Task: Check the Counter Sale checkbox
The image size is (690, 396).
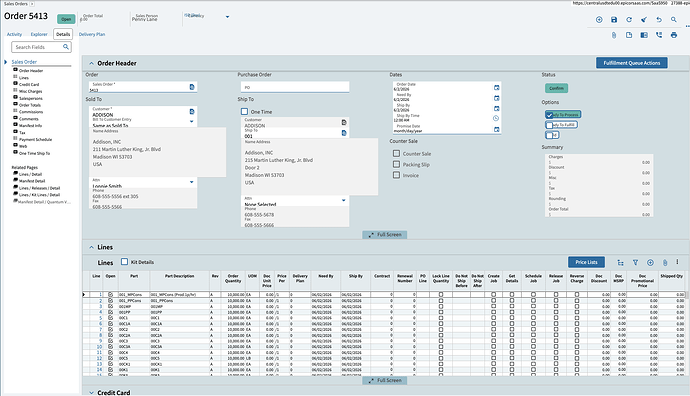Action: [396, 154]
